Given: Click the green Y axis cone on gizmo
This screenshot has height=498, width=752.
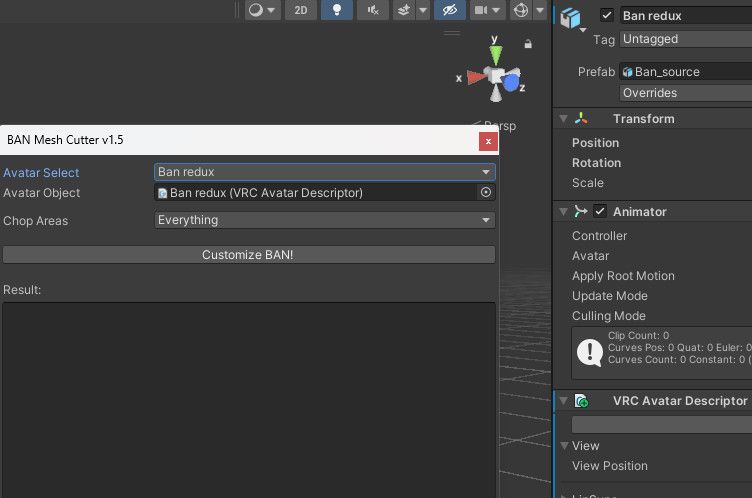Looking at the screenshot, I should 496,55.
